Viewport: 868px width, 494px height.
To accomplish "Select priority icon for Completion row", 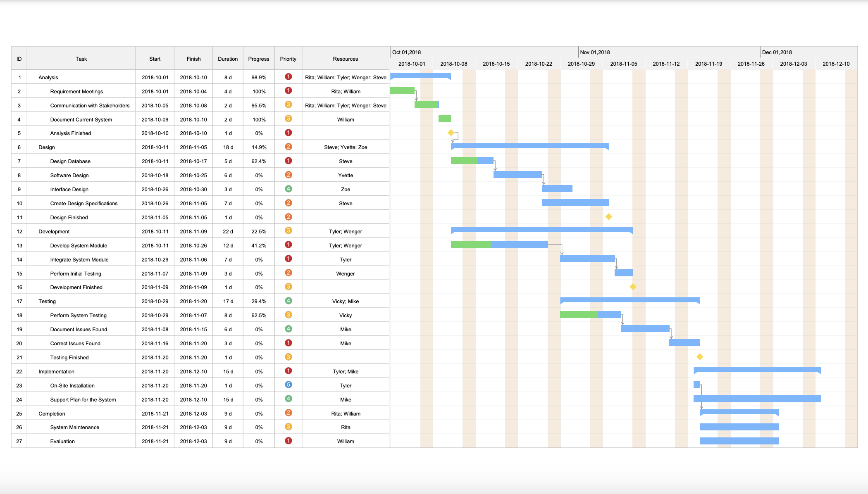I will [x=289, y=413].
